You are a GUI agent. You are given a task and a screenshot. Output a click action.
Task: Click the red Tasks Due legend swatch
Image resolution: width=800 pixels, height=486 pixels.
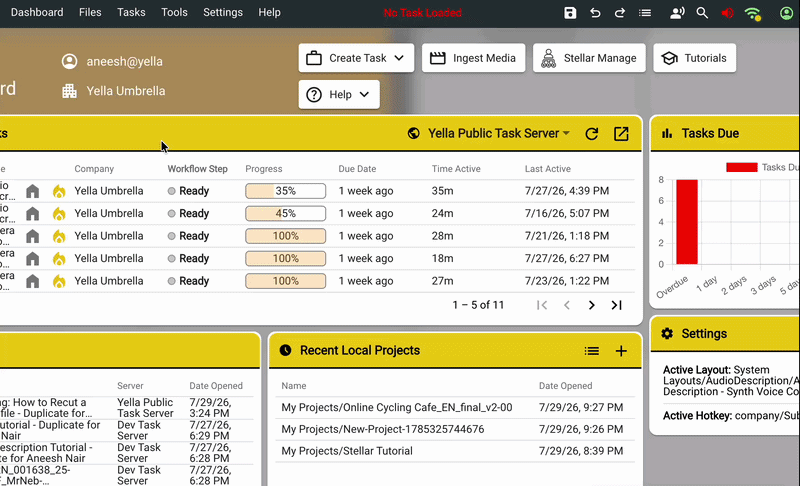[742, 167]
